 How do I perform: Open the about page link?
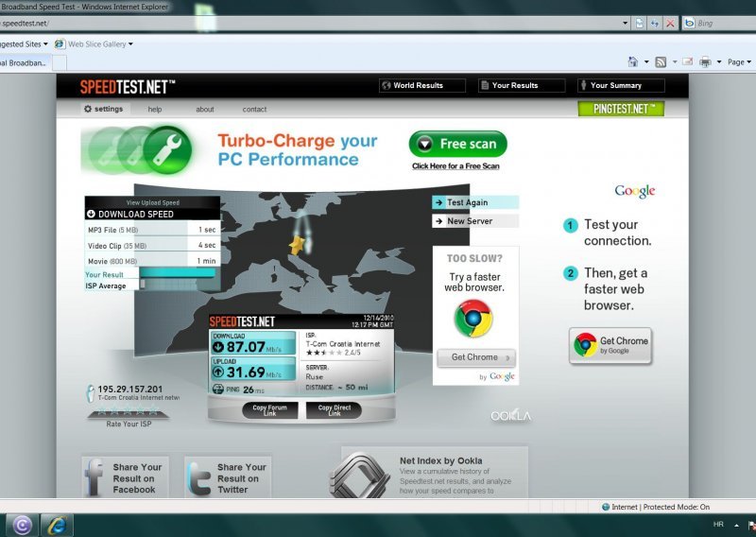pyautogui.click(x=205, y=110)
